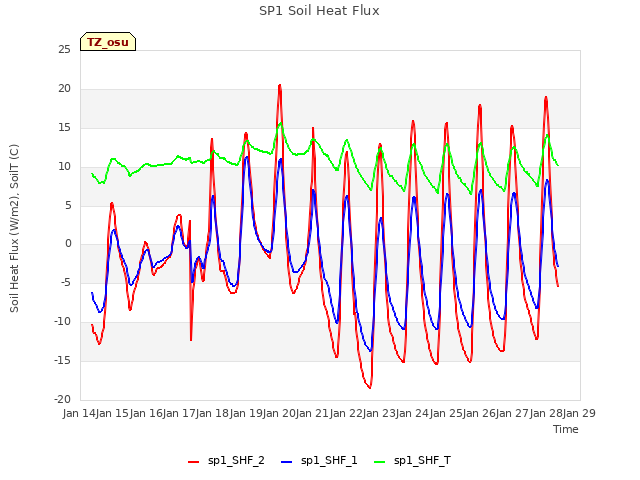Click the blue sp1_SHF_1 legend swatch
The width and height of the screenshot is (640, 480).
tap(287, 462)
